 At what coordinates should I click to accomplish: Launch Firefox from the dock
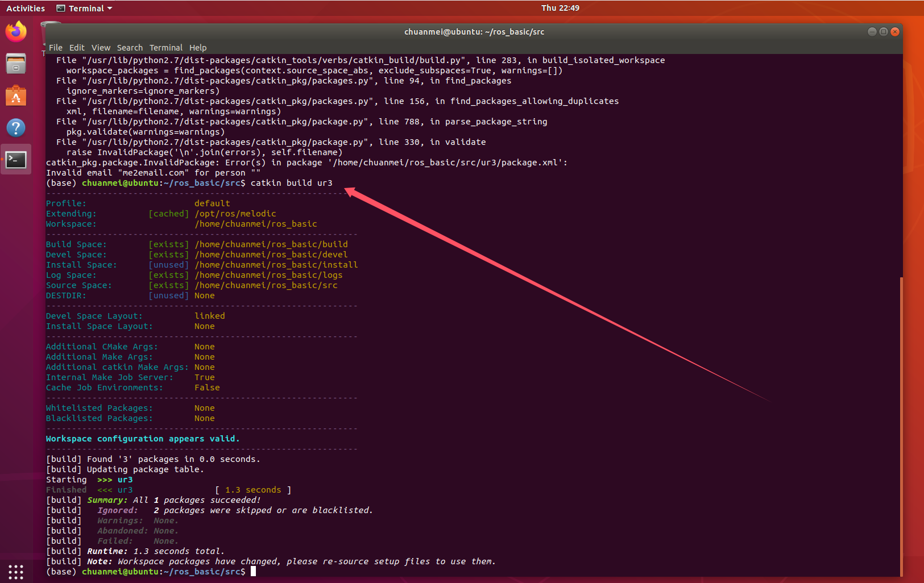point(16,32)
